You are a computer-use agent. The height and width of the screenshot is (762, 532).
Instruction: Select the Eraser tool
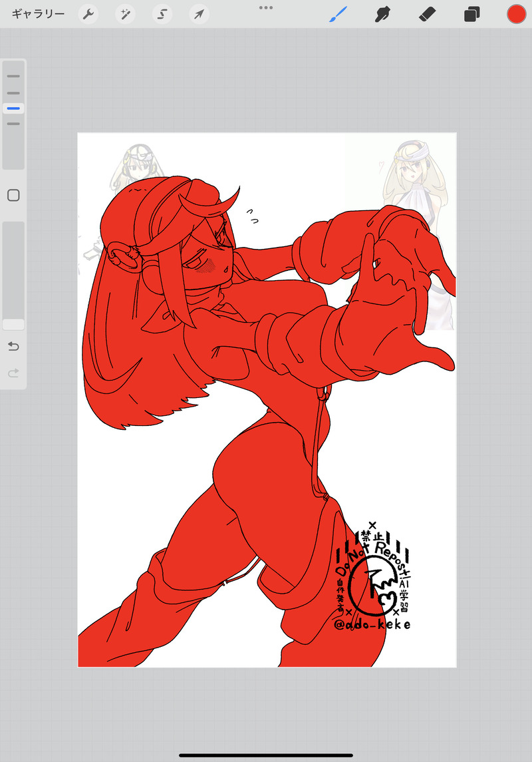point(427,14)
